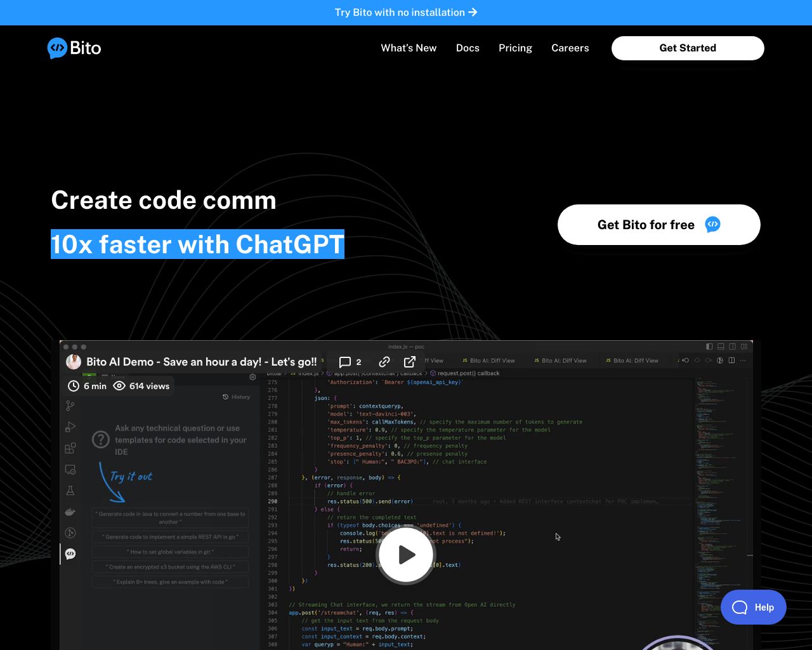Image resolution: width=812 pixels, height=650 pixels.
Task: Open the video in a new tab icon
Action: (x=410, y=362)
